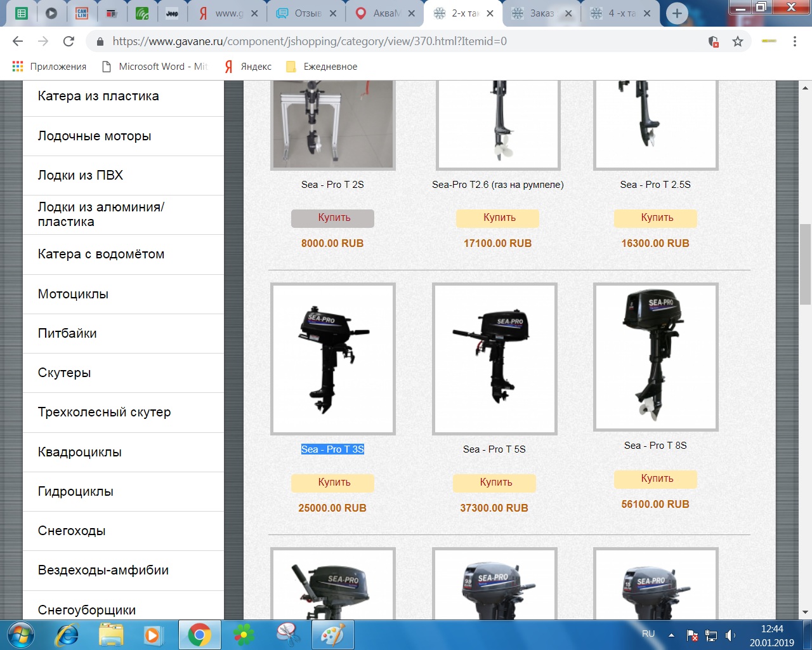
Task: Show hidden system tray icons
Action: [x=671, y=635]
